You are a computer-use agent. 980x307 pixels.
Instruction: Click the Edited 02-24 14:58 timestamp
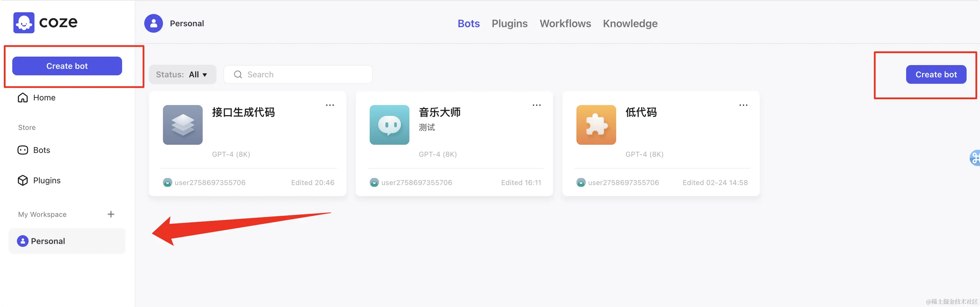pos(715,182)
